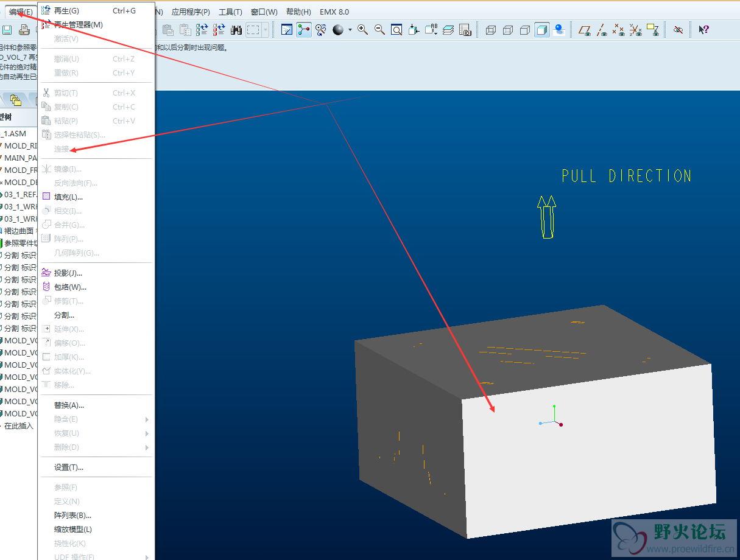
Task: Choose 分割... menu entry
Action: tap(96, 315)
